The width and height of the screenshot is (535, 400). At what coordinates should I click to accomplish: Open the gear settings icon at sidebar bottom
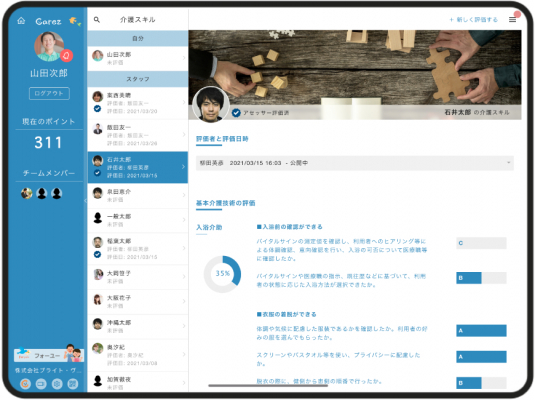click(57, 384)
